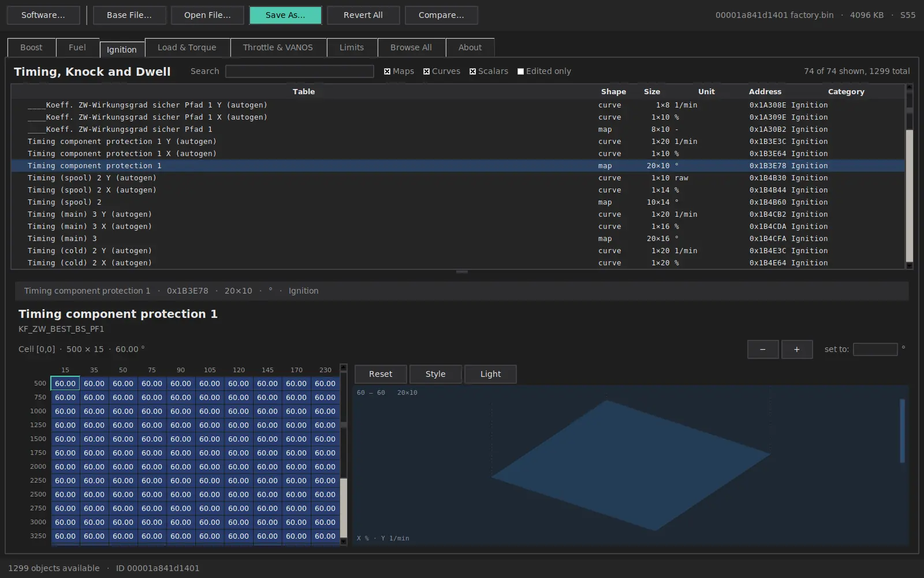The width and height of the screenshot is (924, 578).
Task: Open the Load & Torque tab
Action: [x=187, y=47]
